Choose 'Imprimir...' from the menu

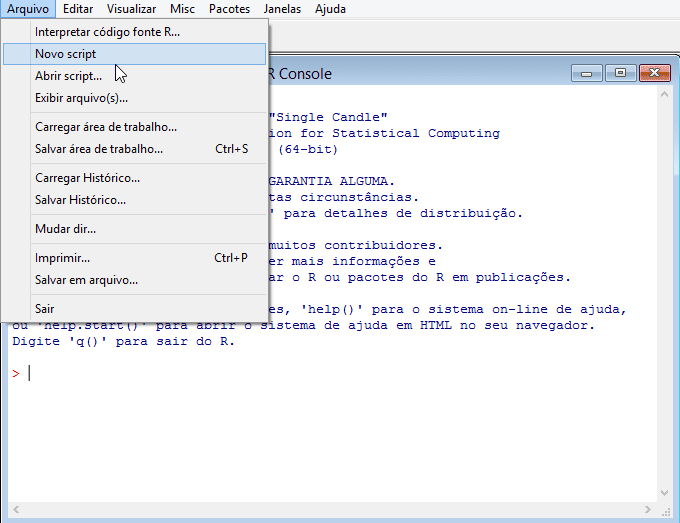click(x=62, y=258)
